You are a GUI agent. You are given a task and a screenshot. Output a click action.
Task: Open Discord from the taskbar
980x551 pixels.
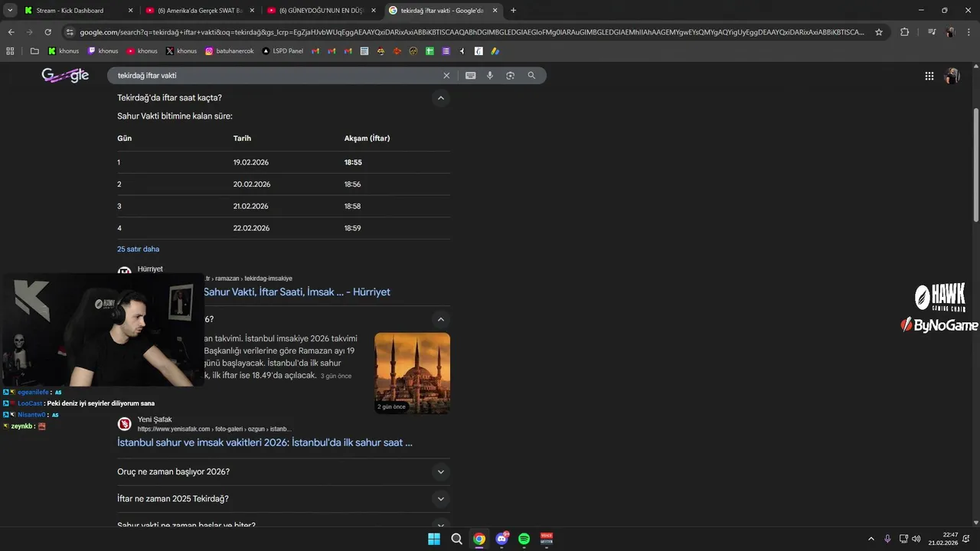click(x=501, y=539)
